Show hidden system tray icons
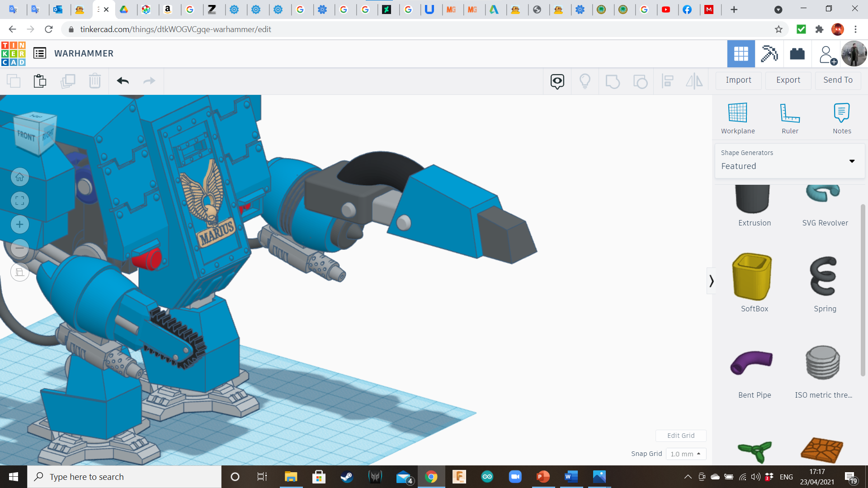Viewport: 868px width, 488px height. 688,477
